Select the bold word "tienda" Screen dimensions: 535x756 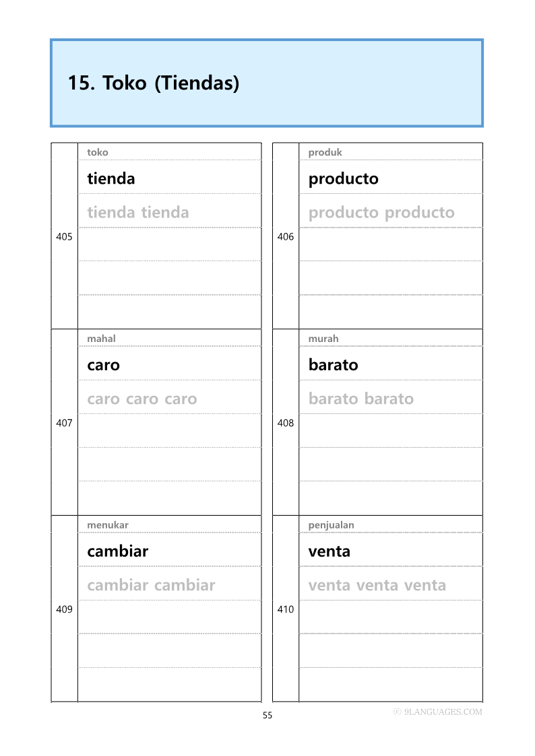(x=111, y=178)
